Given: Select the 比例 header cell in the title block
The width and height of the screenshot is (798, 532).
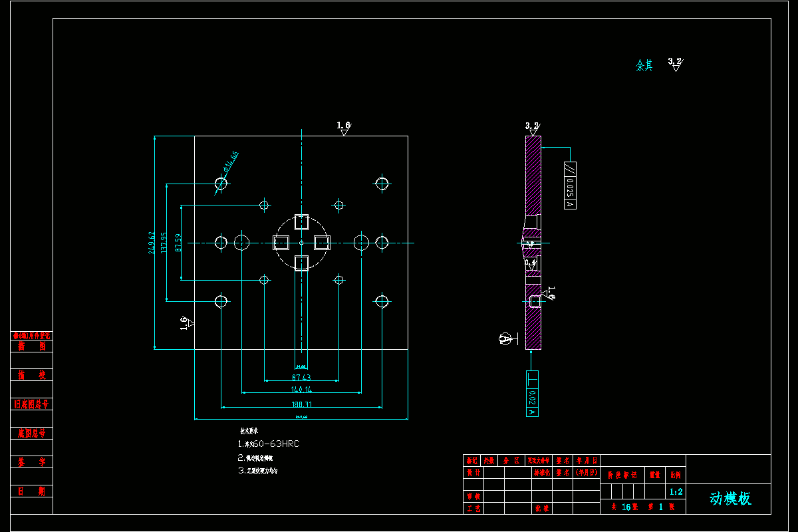Looking at the screenshot, I should point(676,475).
